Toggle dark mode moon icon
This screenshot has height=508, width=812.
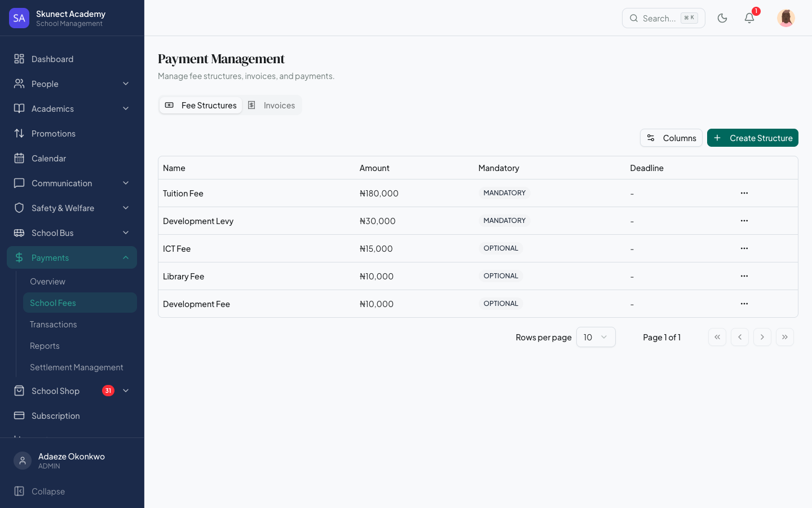(722, 18)
